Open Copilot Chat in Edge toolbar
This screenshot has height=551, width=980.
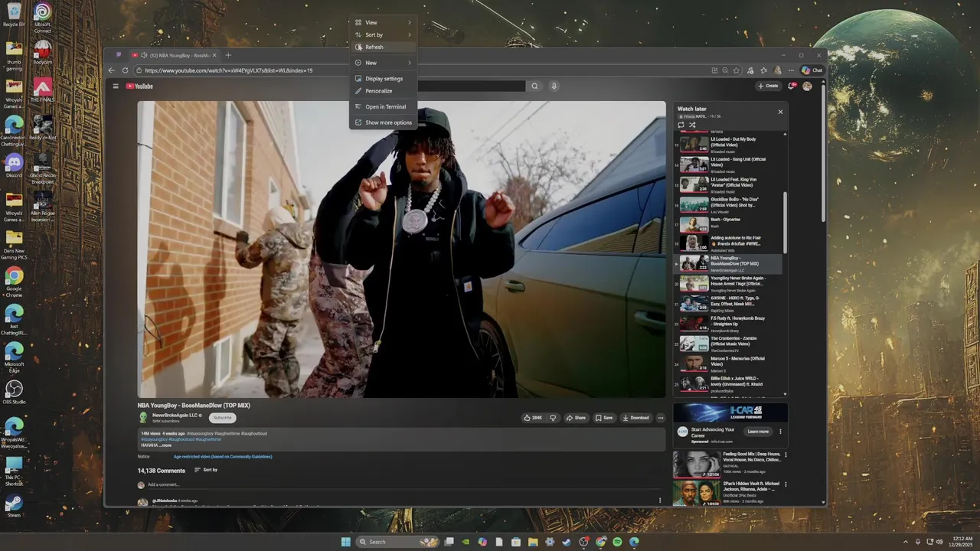click(x=812, y=70)
